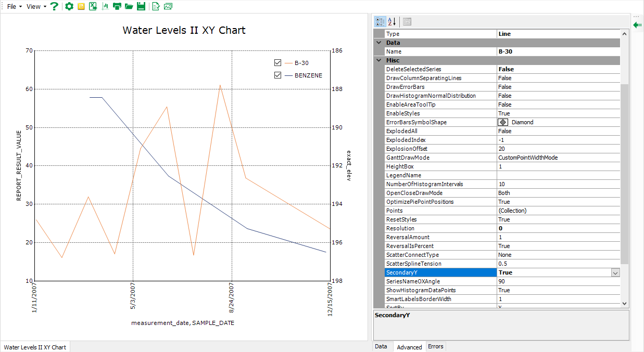This screenshot has height=352, width=644.
Task: Switch property grid to Categorized view
Action: point(380,21)
